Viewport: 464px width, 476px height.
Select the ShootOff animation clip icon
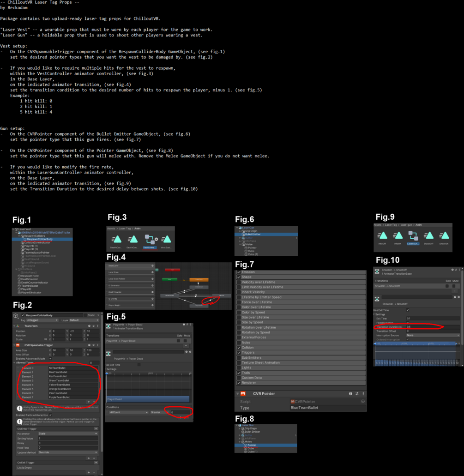click(x=428, y=235)
